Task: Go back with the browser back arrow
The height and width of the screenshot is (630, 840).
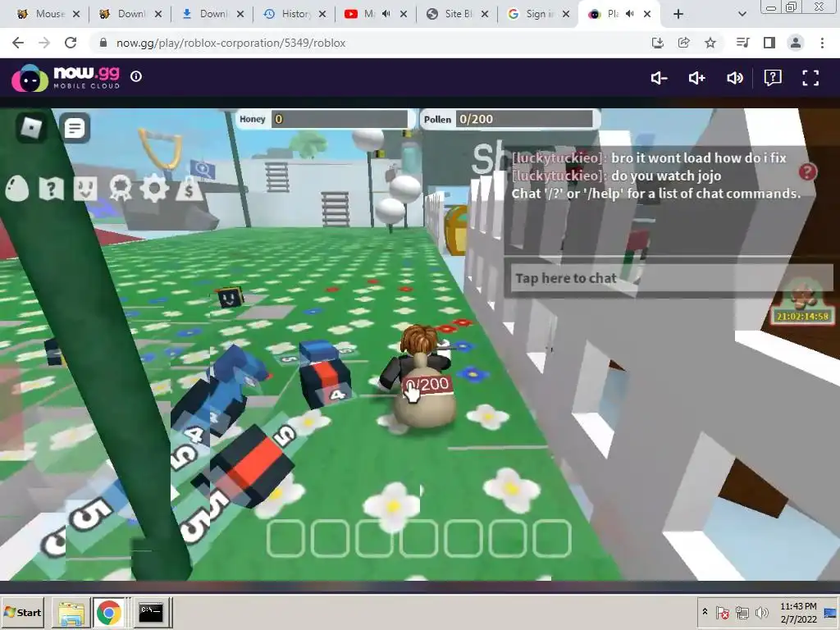Action: 18,43
